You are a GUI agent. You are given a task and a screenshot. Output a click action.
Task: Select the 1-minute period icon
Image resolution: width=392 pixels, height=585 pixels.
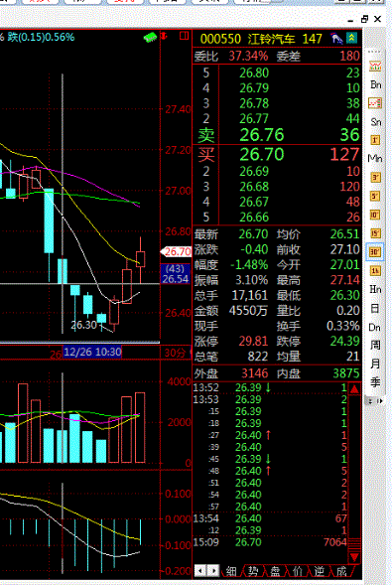tap(375, 140)
